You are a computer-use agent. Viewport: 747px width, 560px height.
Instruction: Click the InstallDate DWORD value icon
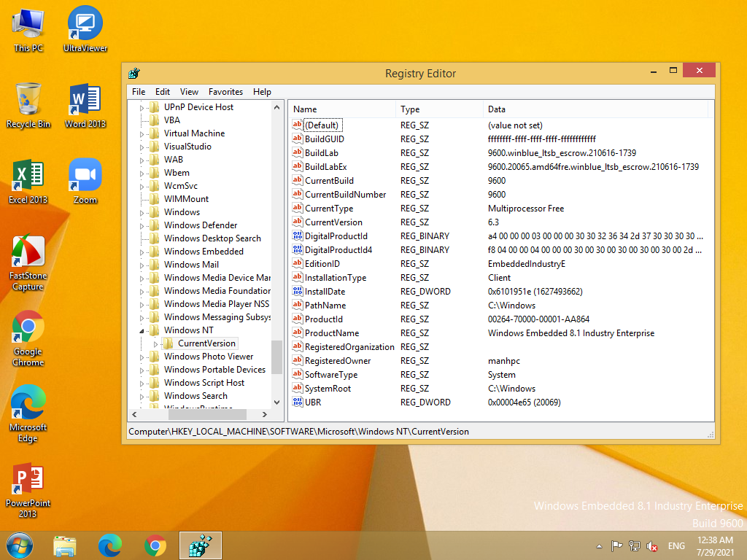(297, 292)
